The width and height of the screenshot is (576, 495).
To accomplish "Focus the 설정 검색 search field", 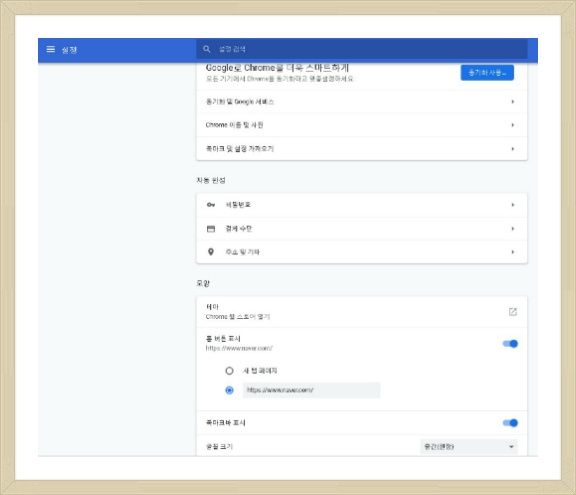I will [361, 49].
